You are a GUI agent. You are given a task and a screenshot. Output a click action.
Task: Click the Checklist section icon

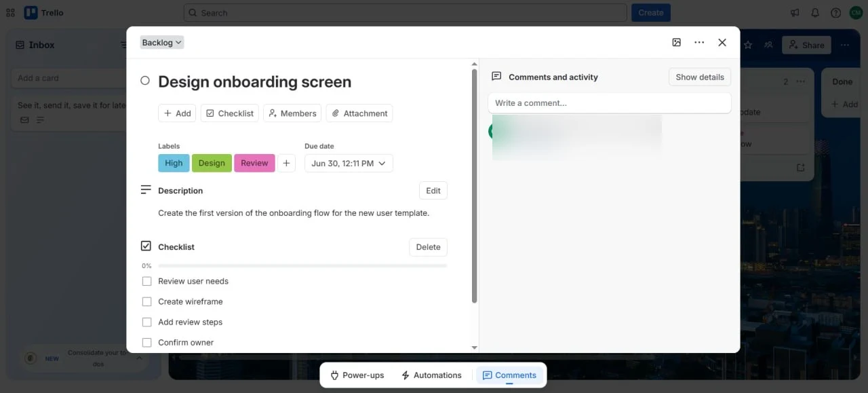point(146,246)
